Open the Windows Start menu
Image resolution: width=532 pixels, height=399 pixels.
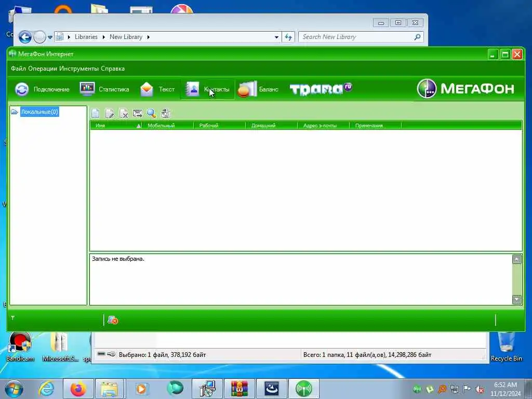click(14, 389)
